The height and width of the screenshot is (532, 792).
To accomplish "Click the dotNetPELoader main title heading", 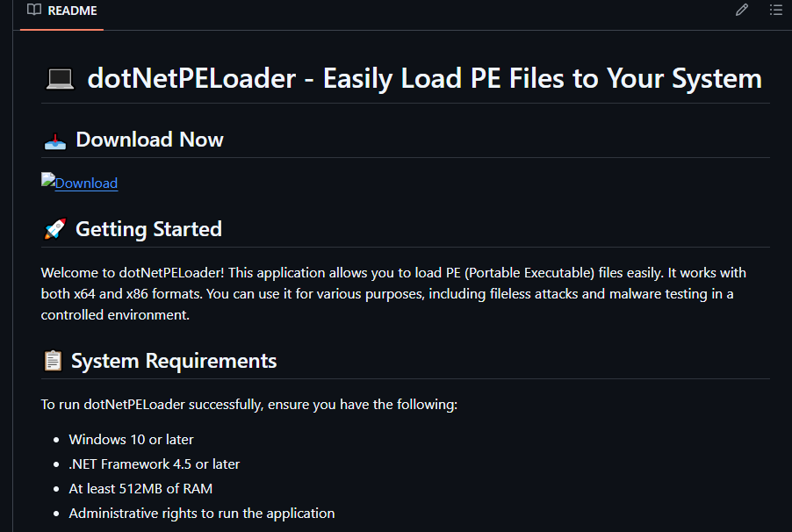I will click(424, 79).
